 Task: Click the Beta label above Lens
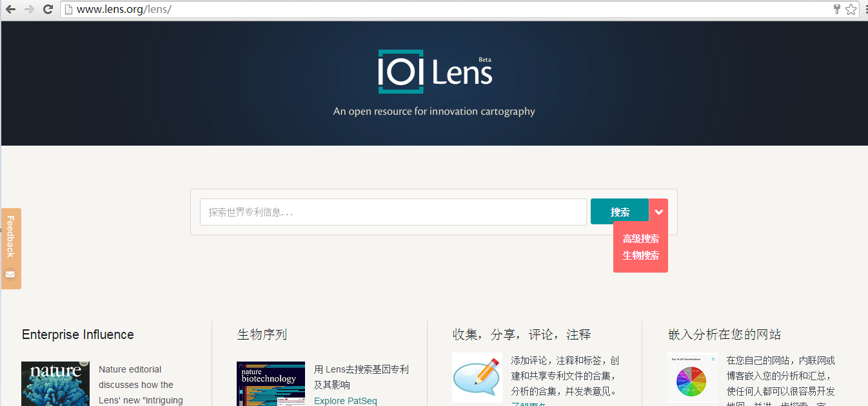coord(485,59)
